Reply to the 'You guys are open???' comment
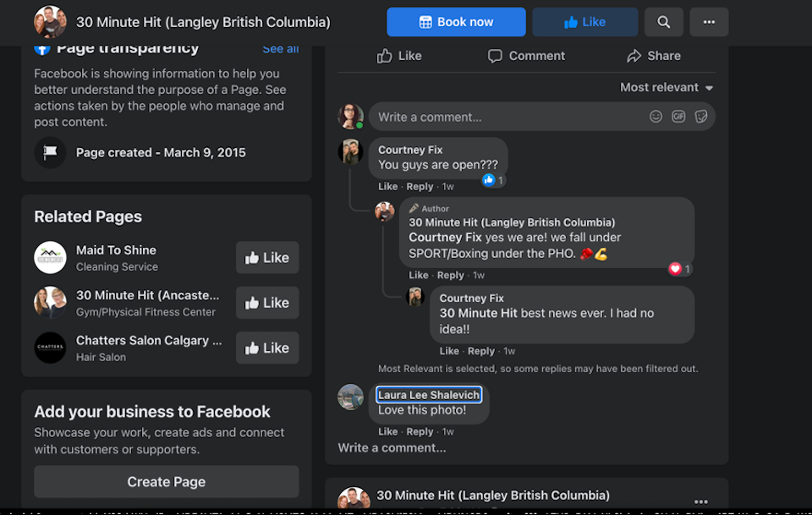 [x=420, y=186]
